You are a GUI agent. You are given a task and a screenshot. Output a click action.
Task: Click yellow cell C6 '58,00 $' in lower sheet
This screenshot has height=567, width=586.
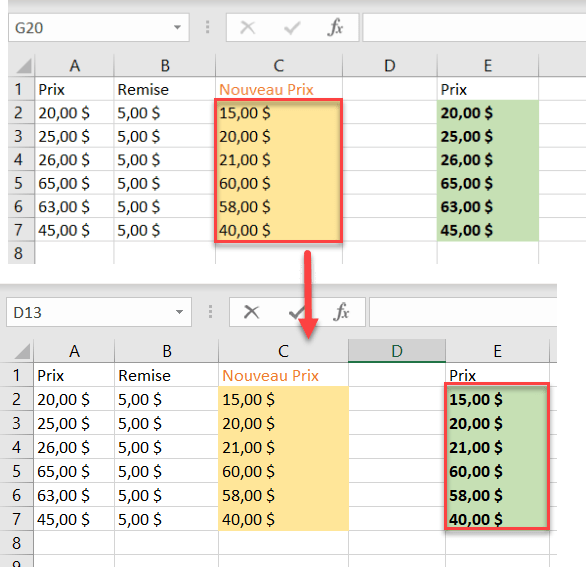click(x=283, y=495)
